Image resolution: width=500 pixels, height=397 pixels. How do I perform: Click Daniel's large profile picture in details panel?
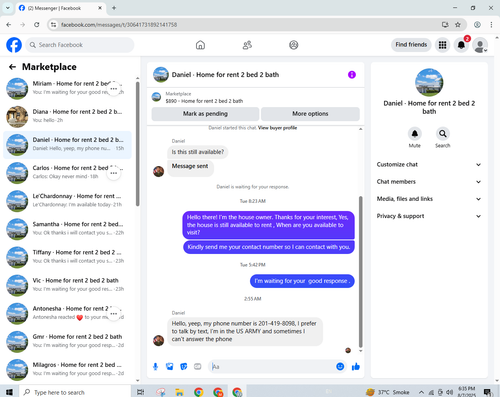tap(429, 82)
